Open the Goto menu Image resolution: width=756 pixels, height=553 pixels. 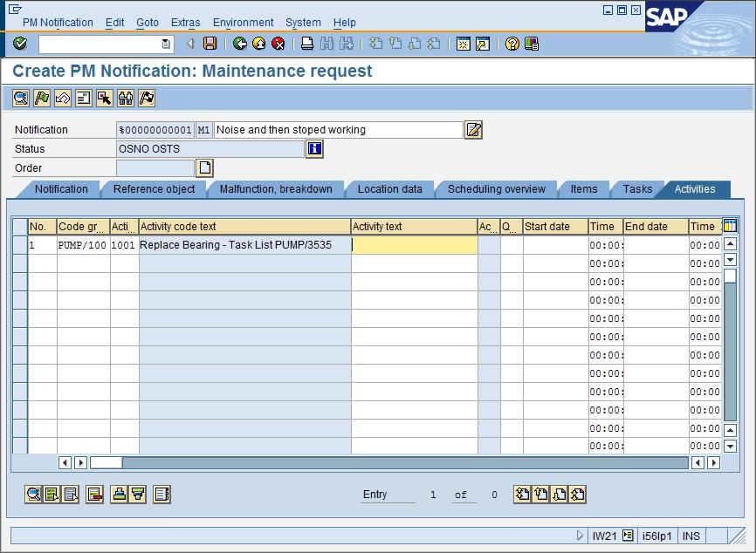[147, 22]
